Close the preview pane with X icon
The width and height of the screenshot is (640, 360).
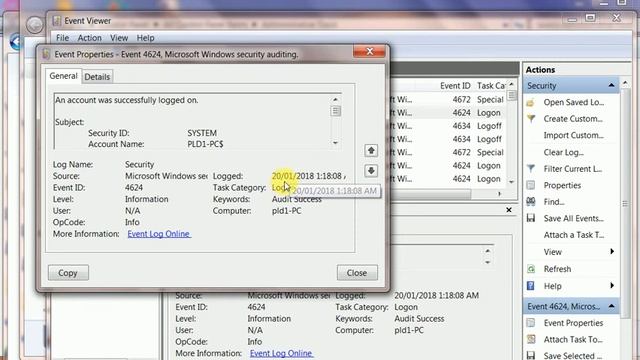tap(509, 210)
